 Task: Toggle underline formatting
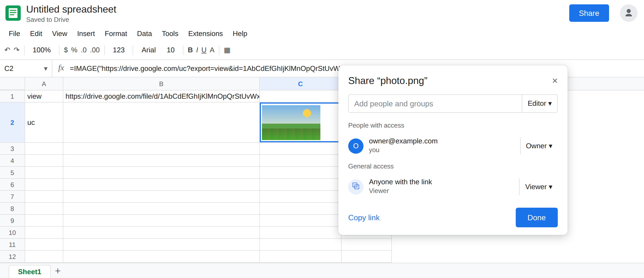click(204, 50)
